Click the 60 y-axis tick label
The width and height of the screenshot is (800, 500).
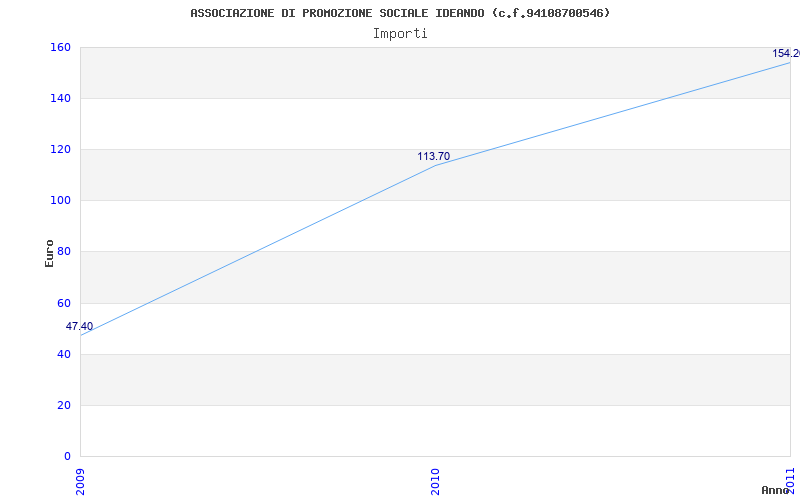tap(64, 304)
